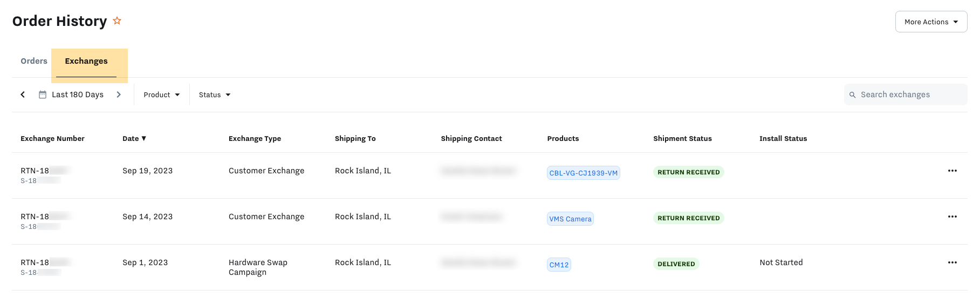This screenshot has width=980, height=304.
Task: Click the calendar icon for date range
Action: (x=43, y=94)
